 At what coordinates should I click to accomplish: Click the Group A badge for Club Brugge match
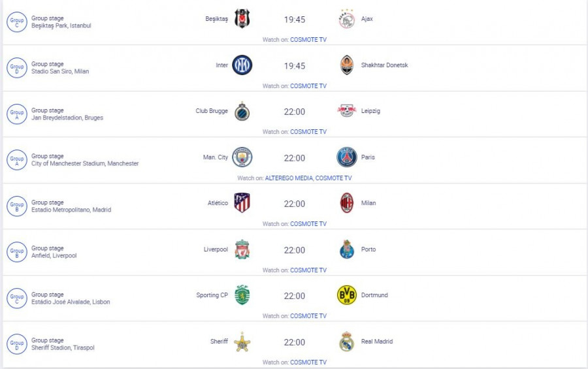[16, 114]
